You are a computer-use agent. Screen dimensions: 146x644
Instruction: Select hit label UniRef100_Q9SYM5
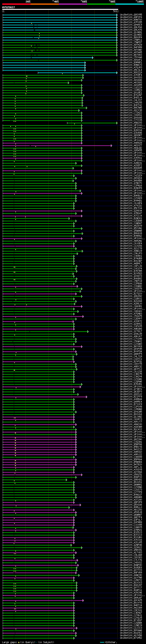pos(131,15)
